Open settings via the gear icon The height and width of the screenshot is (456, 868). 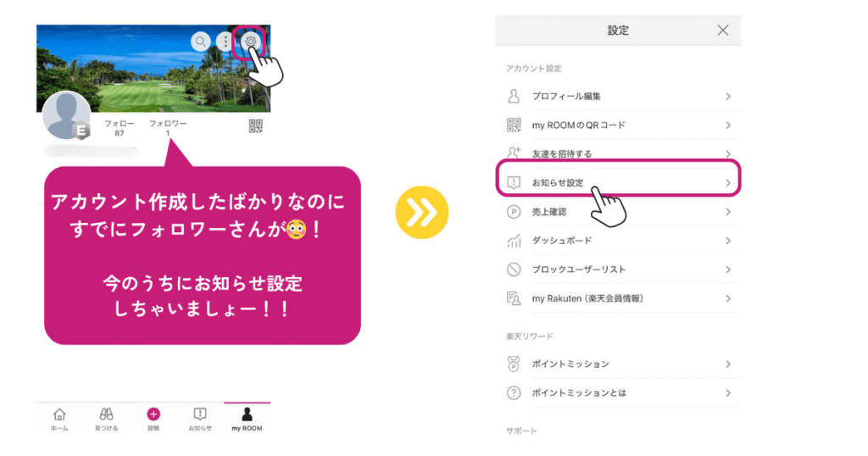click(250, 42)
